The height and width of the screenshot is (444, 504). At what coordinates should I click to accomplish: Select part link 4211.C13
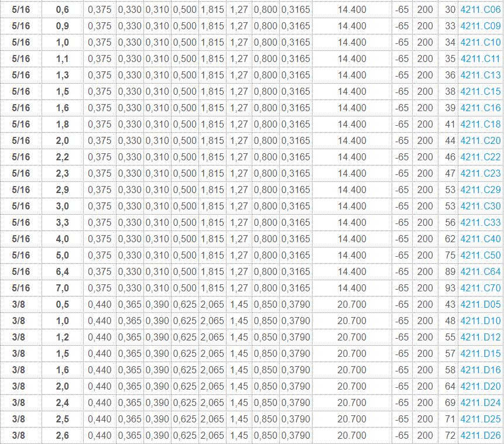click(x=480, y=75)
